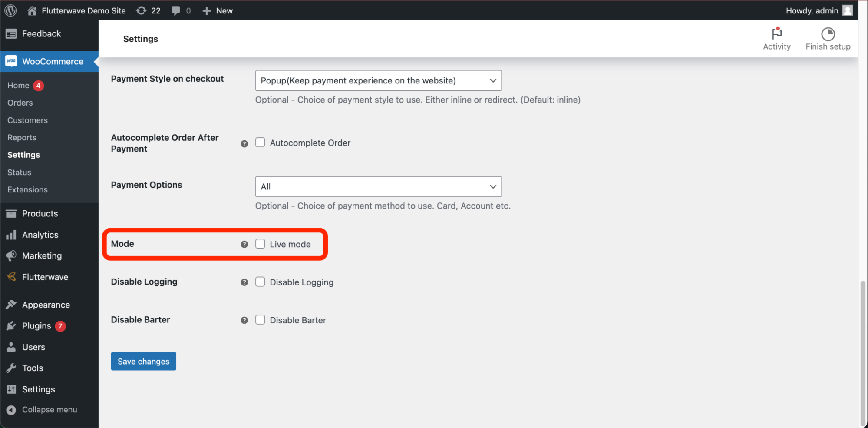Open Extensions submenu item

point(27,189)
